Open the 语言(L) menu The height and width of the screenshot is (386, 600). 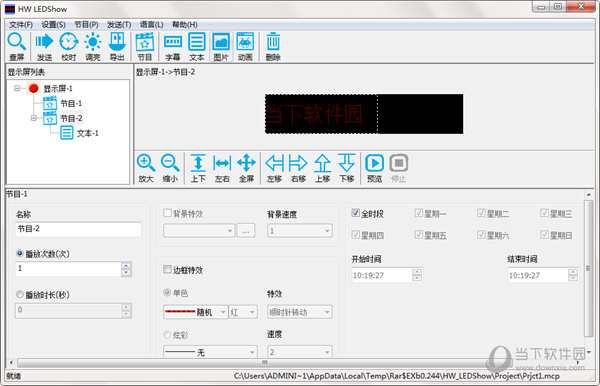tap(152, 25)
